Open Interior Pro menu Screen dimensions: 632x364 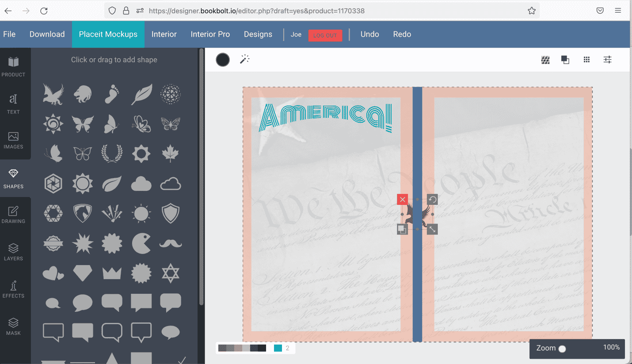pyautogui.click(x=210, y=34)
